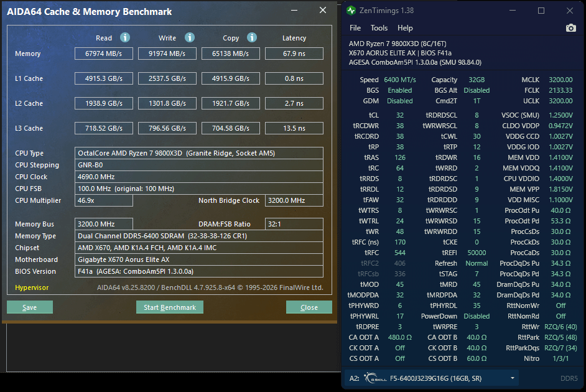Take a screenshot with the ZenTimings camera icon
The height and width of the screenshot is (392, 586).
(x=570, y=28)
